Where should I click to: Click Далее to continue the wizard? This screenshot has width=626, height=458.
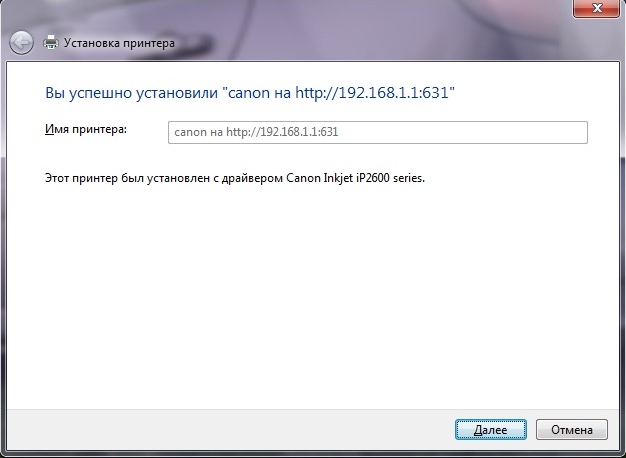pyautogui.click(x=491, y=430)
